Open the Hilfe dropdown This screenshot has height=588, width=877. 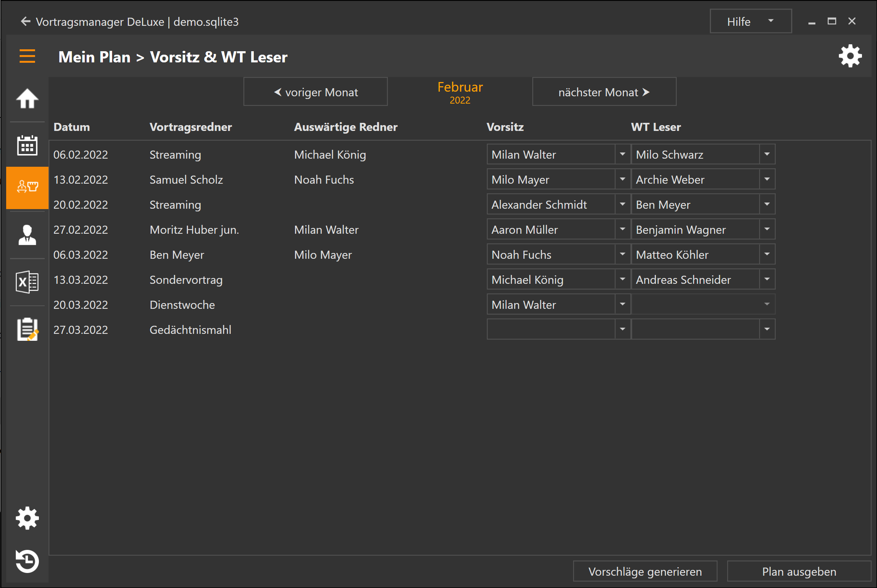751,22
